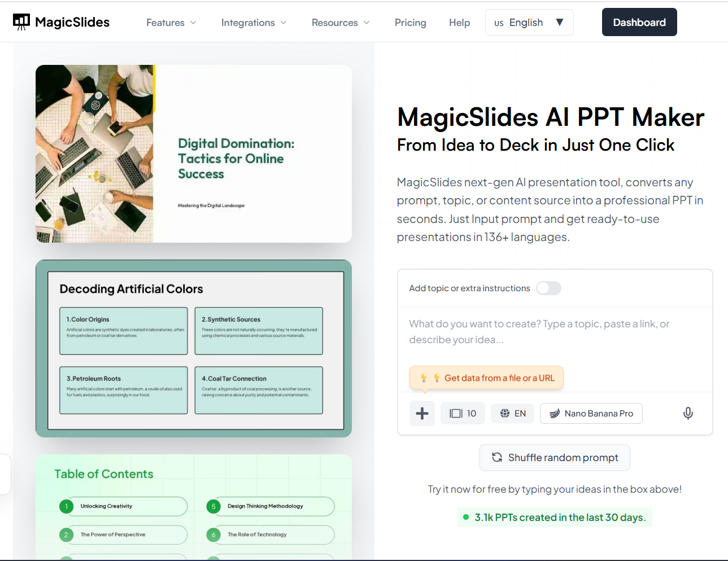This screenshot has width=728, height=561.
Task: Click the Add topic or extra instructions label
Action: (469, 288)
